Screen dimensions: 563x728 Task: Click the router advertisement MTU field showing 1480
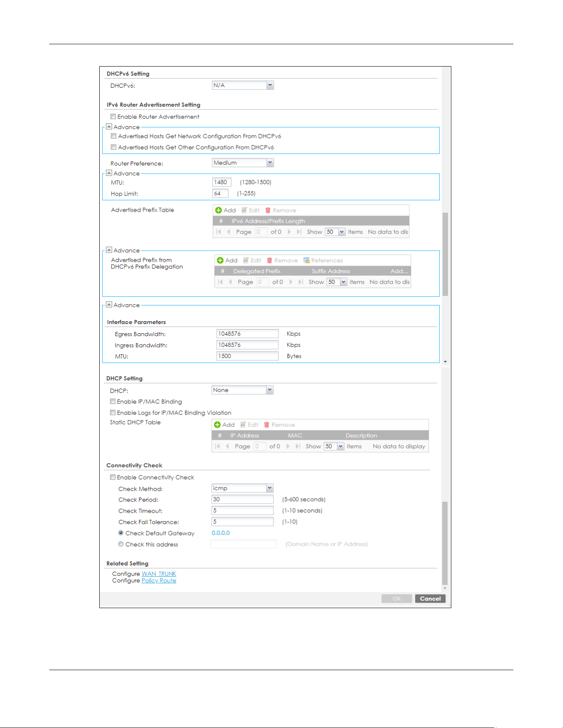[x=222, y=182]
